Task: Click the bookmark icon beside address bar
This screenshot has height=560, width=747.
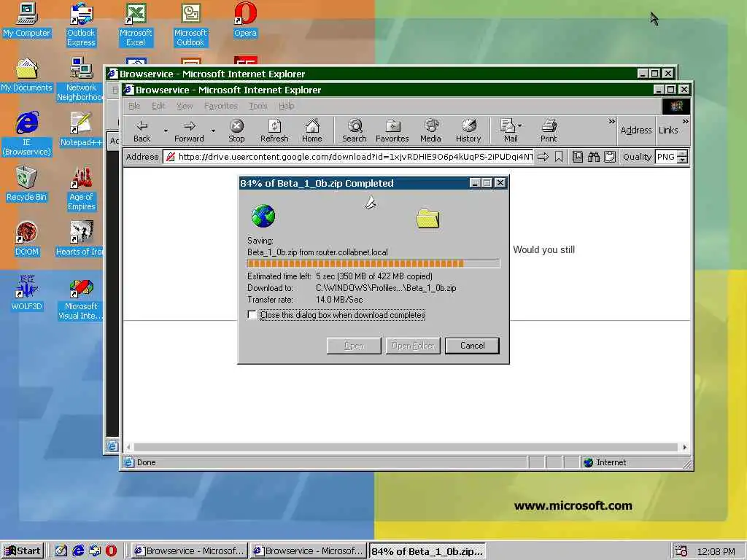Action: pyautogui.click(x=559, y=157)
